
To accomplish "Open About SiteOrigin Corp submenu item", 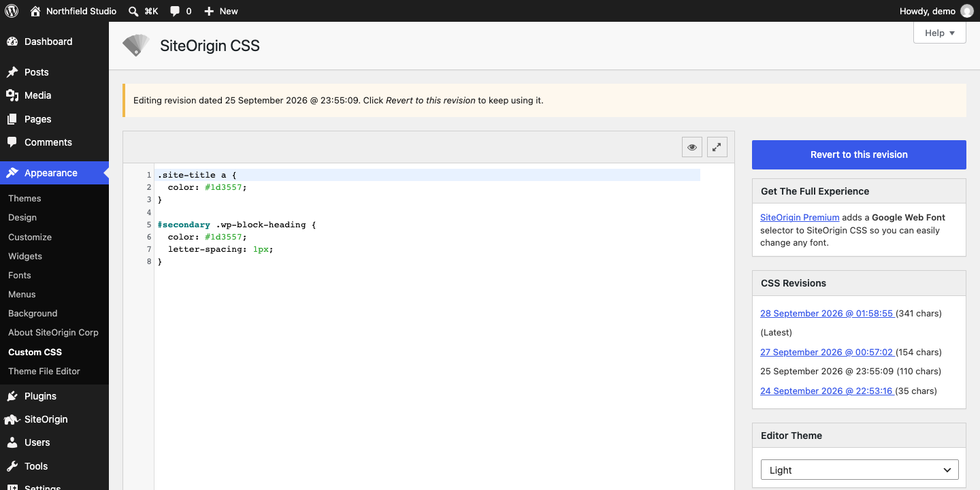I will pos(53,332).
